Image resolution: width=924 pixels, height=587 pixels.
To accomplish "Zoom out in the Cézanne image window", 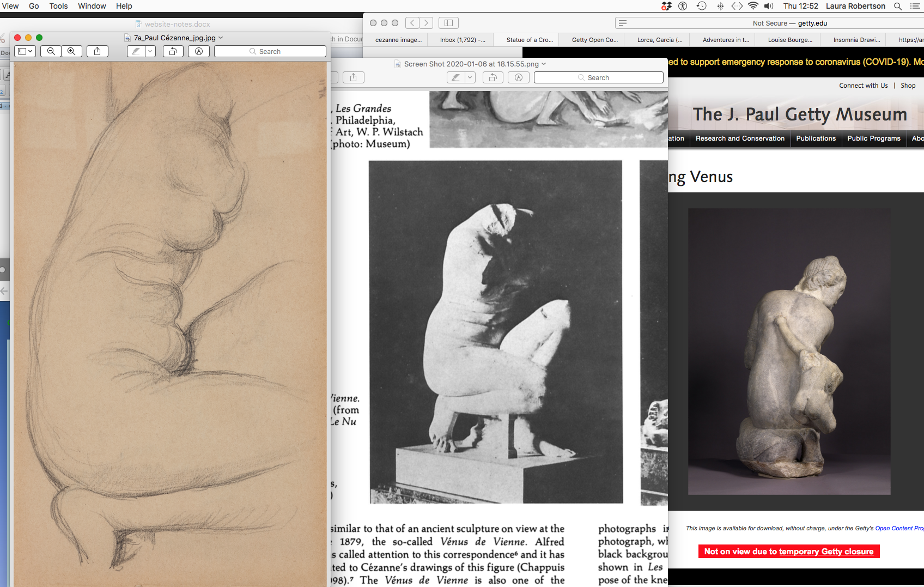I will (51, 51).
